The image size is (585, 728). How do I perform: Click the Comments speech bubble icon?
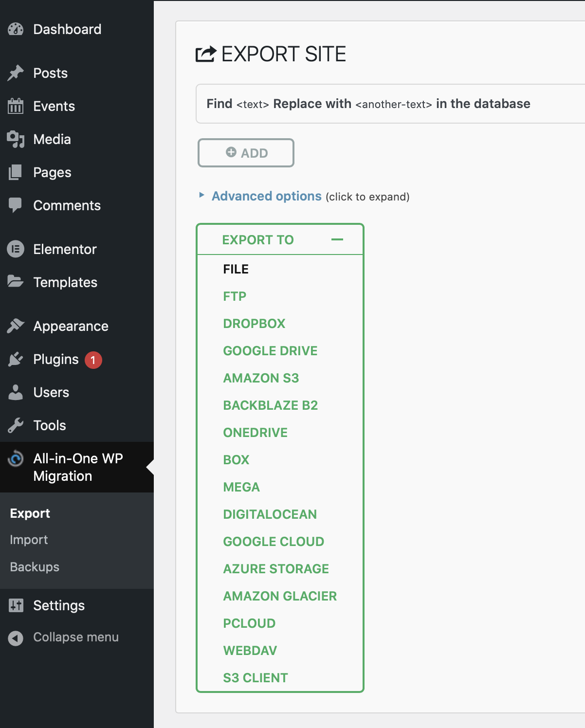pos(16,205)
